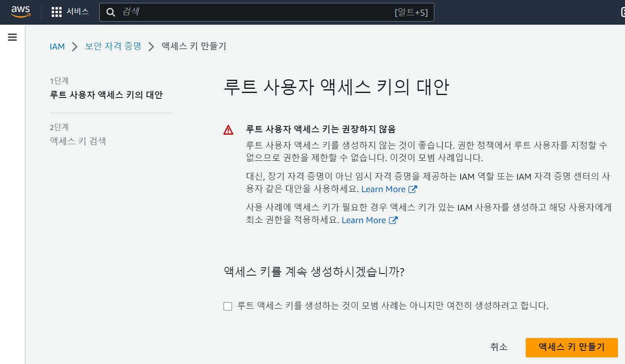Click the checkbox label about 모범 사례

point(393,306)
